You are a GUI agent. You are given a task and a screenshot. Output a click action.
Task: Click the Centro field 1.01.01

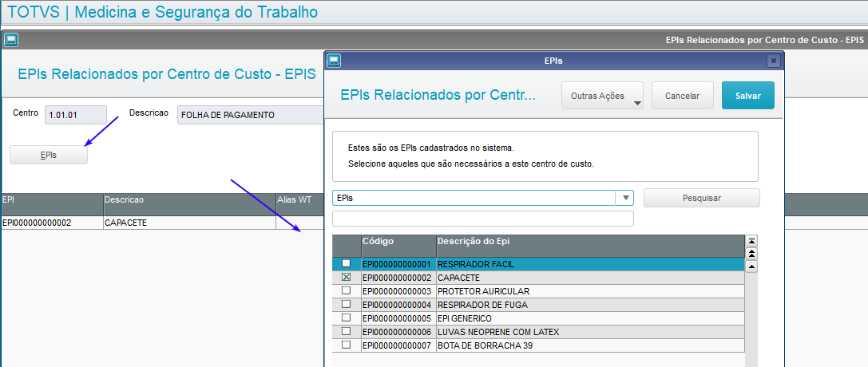(x=75, y=115)
